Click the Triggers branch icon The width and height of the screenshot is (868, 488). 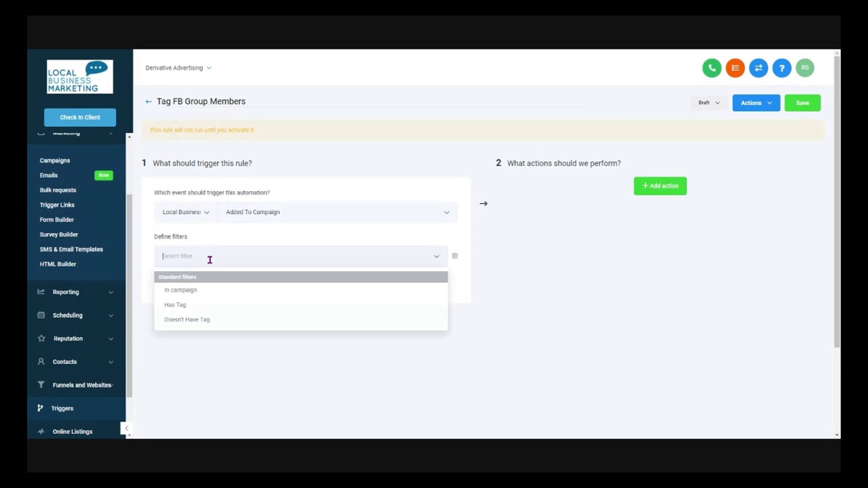(x=41, y=408)
